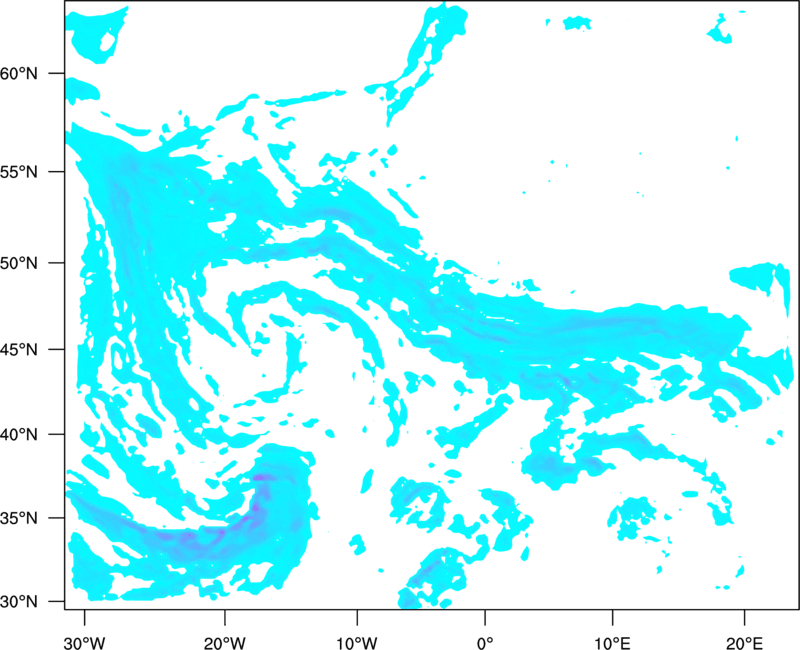800x650 pixels.
Task: Click the 30°W longitude label
Action: [x=84, y=643]
